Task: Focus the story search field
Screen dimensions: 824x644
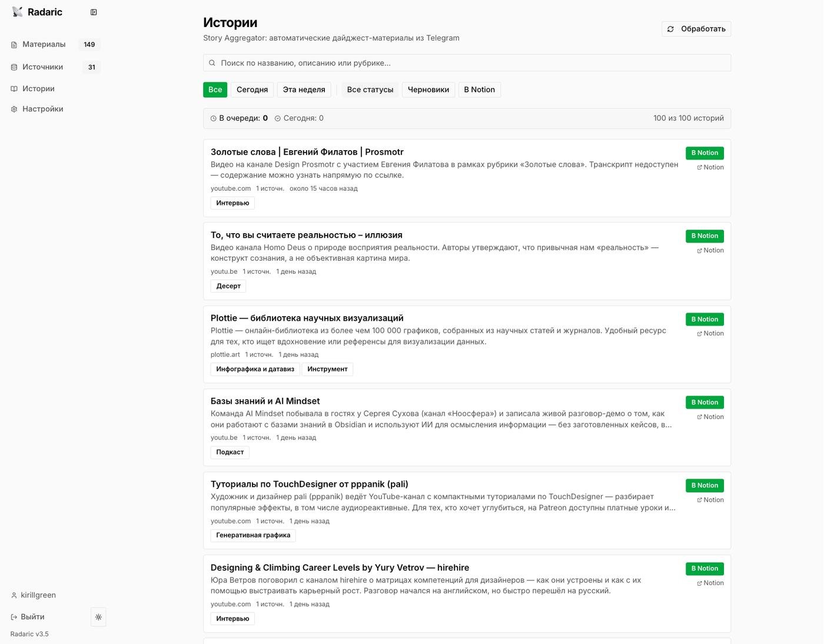Action: tap(467, 63)
